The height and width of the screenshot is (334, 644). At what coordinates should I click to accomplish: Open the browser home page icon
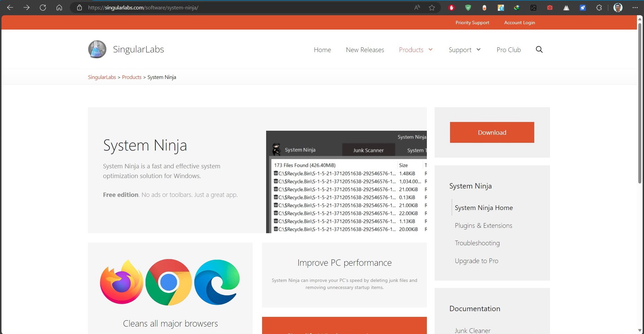59,7
